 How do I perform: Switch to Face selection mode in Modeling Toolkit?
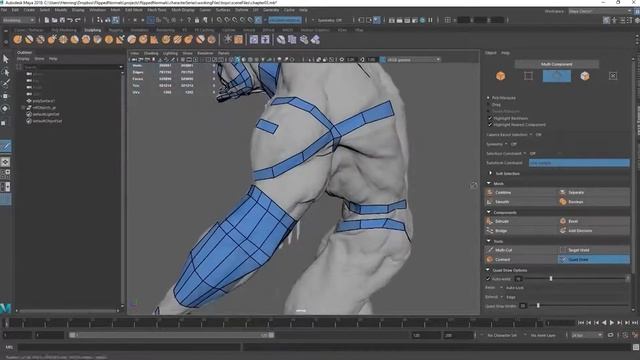tap(585, 76)
